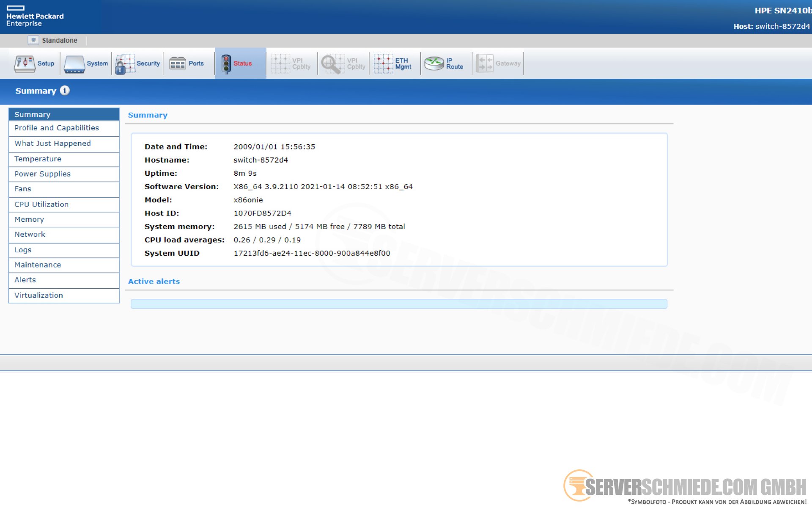
Task: Click the empty Active alerts bar
Action: pyautogui.click(x=398, y=304)
